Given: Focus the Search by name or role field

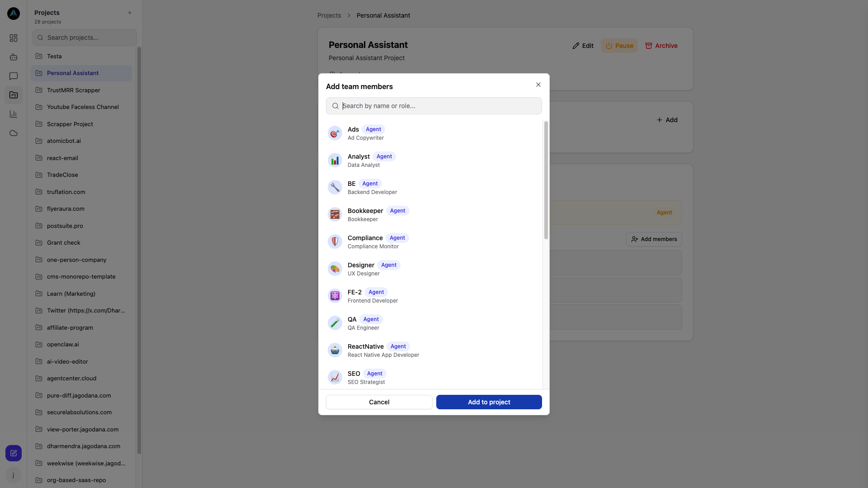Looking at the screenshot, I should pos(434,106).
